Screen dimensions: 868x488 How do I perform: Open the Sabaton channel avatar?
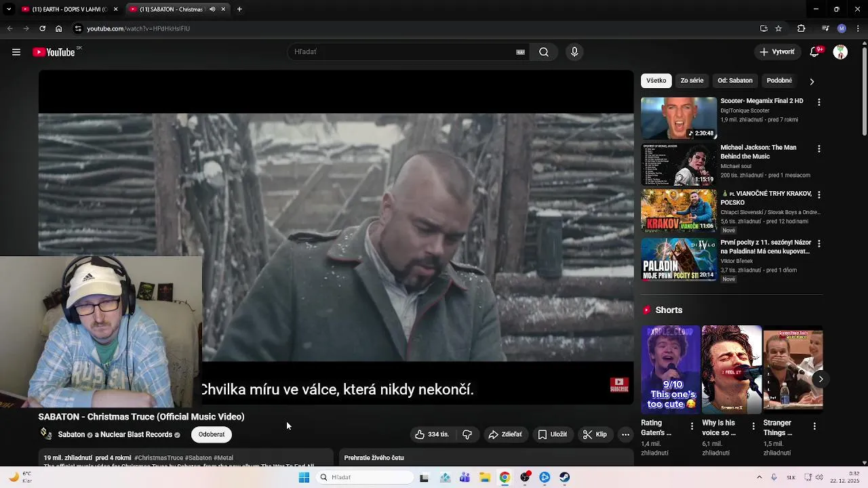tap(46, 434)
